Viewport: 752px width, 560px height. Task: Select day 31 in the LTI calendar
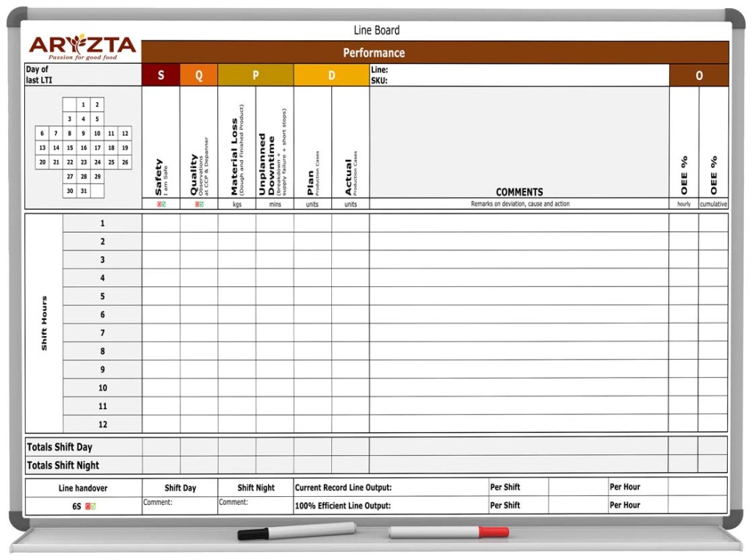[84, 191]
